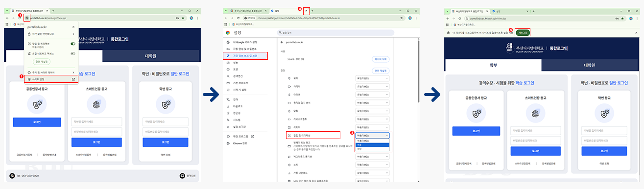Image resolution: width=644 pixels, height=189 pixels.
Task: Click the 다운로드 icon in settings sidebar
Action: click(228, 106)
